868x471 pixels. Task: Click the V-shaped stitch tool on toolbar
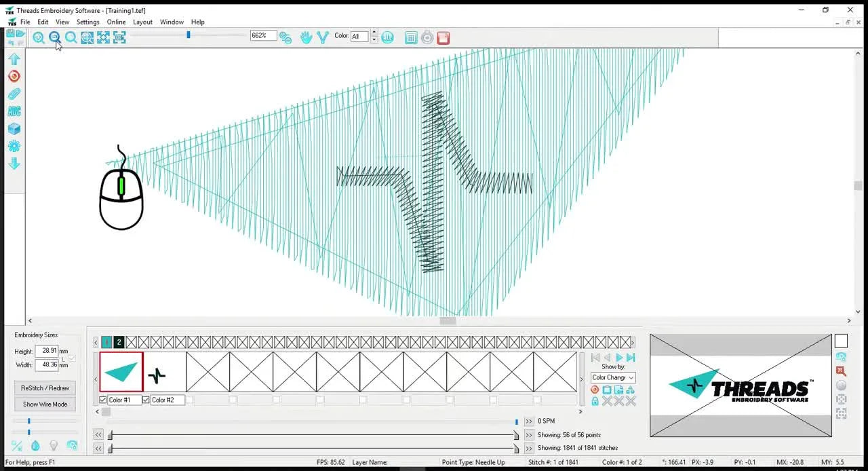pyautogui.click(x=322, y=37)
